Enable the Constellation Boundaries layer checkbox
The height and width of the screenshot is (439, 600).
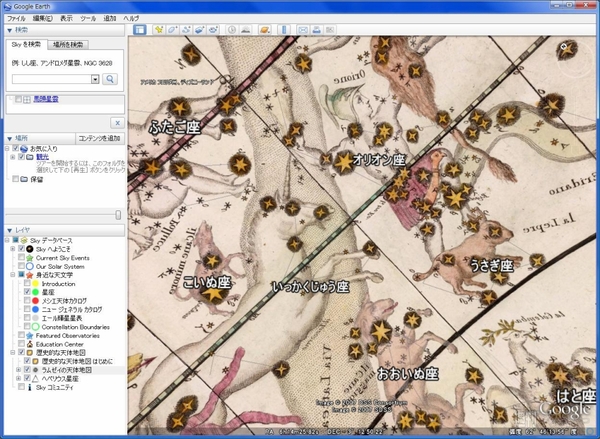28,326
